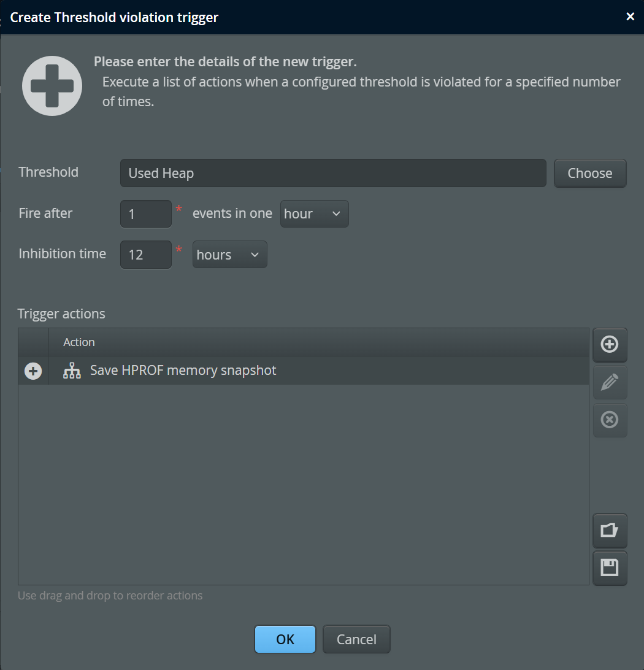
Task: Expand the Inhibition time hours dropdown
Action: [x=229, y=255]
